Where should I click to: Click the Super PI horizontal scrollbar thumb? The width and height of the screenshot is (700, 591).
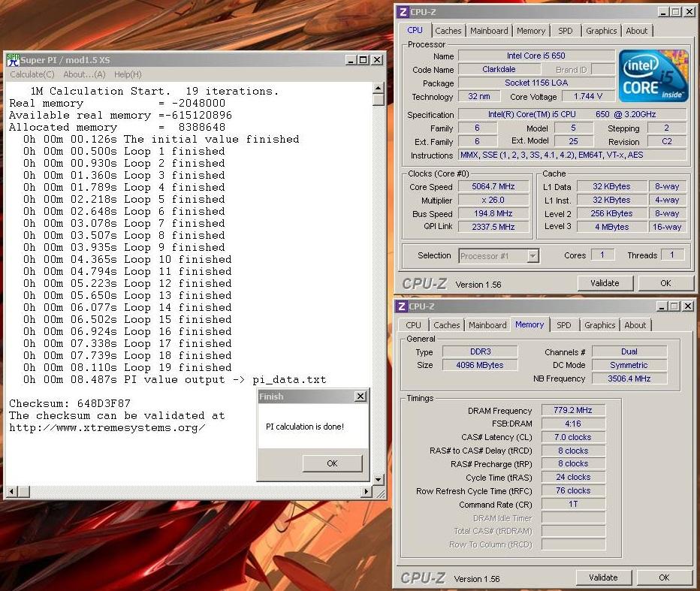pos(24,491)
